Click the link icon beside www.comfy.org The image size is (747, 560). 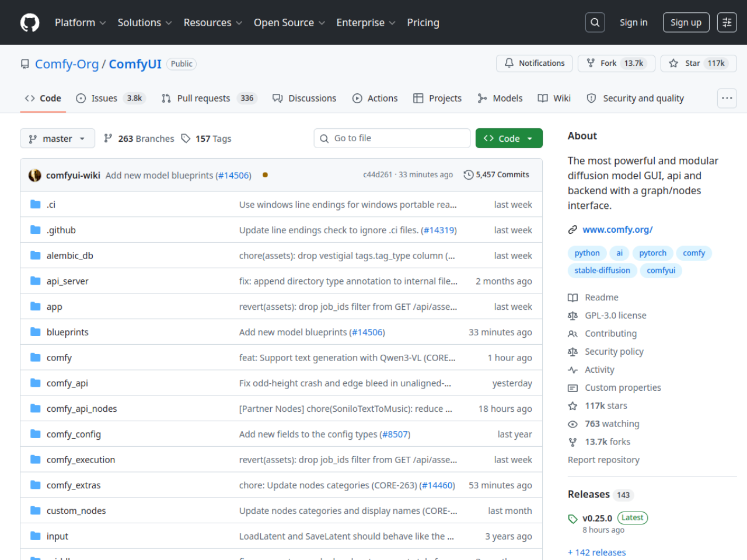[573, 230]
